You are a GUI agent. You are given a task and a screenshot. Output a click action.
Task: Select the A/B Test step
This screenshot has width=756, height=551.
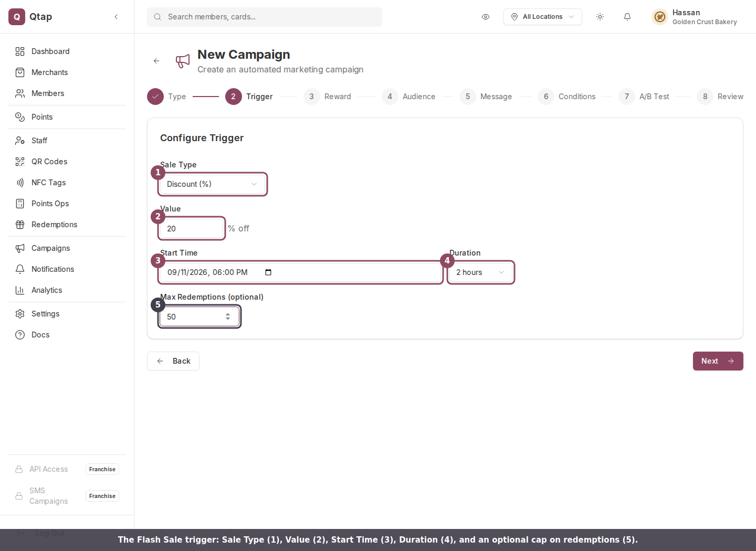point(644,97)
